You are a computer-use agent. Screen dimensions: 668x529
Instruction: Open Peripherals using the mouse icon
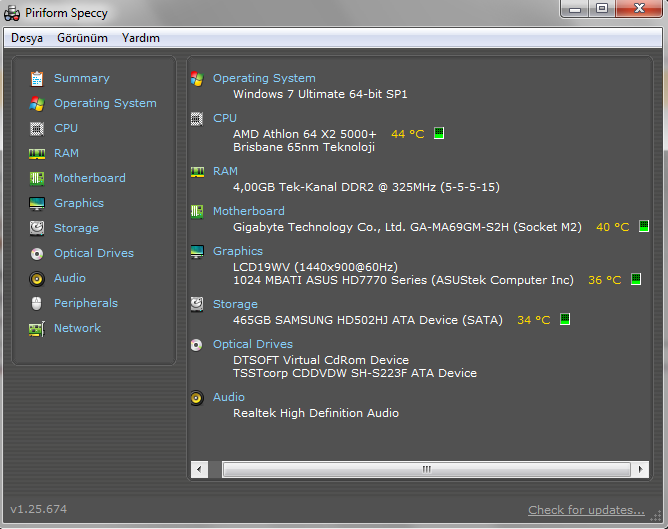pos(37,303)
